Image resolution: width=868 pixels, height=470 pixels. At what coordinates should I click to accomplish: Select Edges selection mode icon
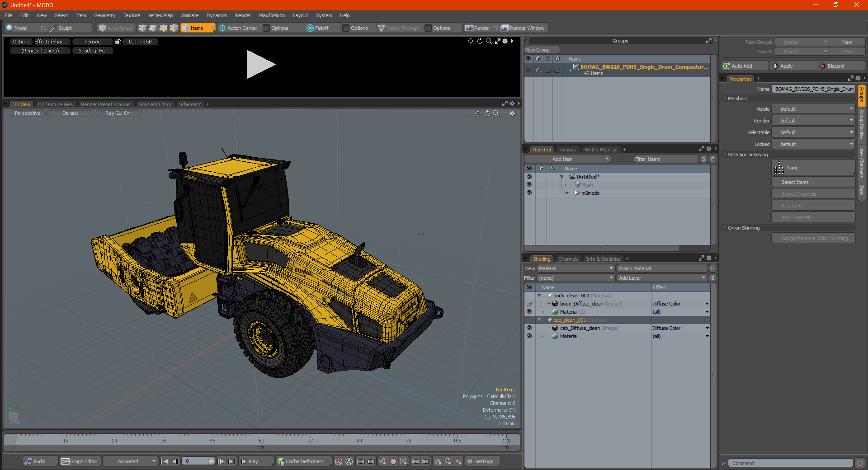tap(153, 28)
